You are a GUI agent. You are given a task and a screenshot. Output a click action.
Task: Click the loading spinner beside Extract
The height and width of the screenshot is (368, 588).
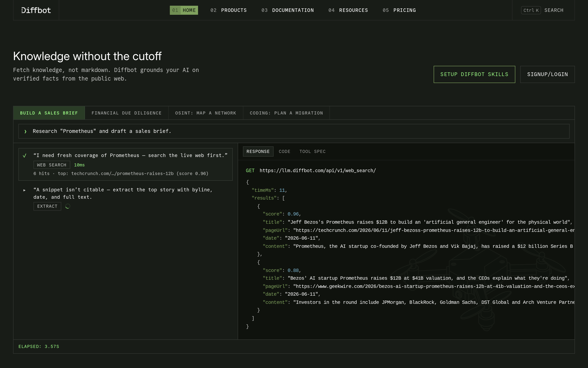pyautogui.click(x=68, y=206)
